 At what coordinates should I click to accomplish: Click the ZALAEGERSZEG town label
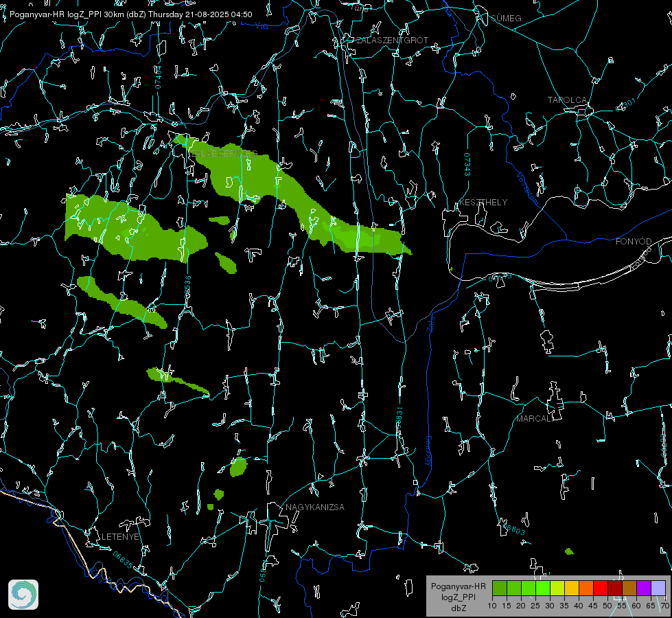tap(224, 153)
